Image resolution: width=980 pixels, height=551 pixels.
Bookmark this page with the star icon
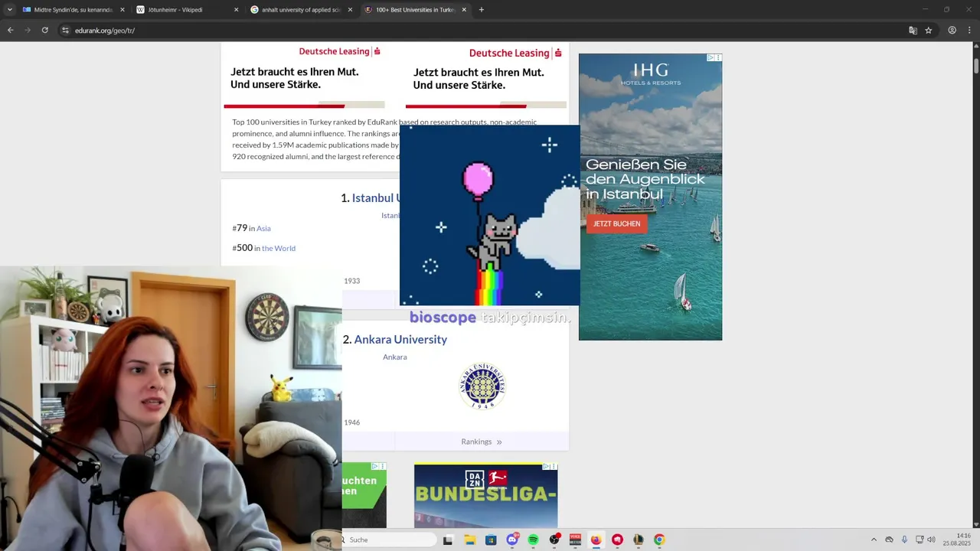tap(929, 31)
